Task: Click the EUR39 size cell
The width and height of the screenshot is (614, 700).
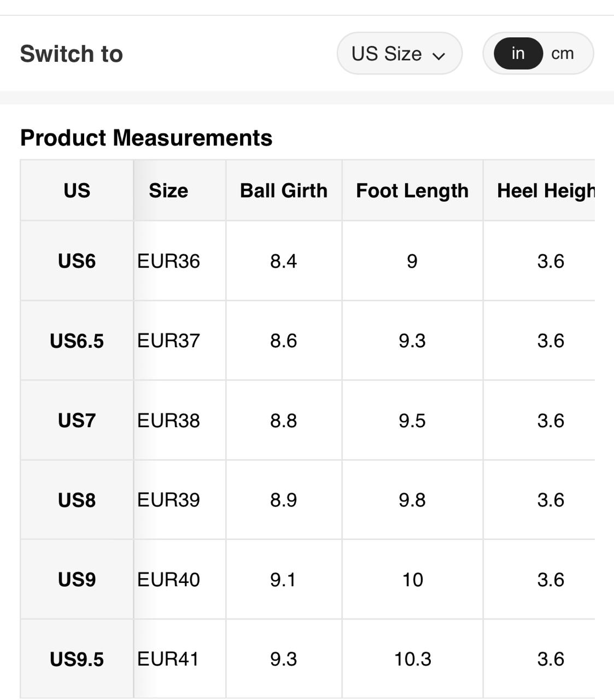Action: coord(168,500)
